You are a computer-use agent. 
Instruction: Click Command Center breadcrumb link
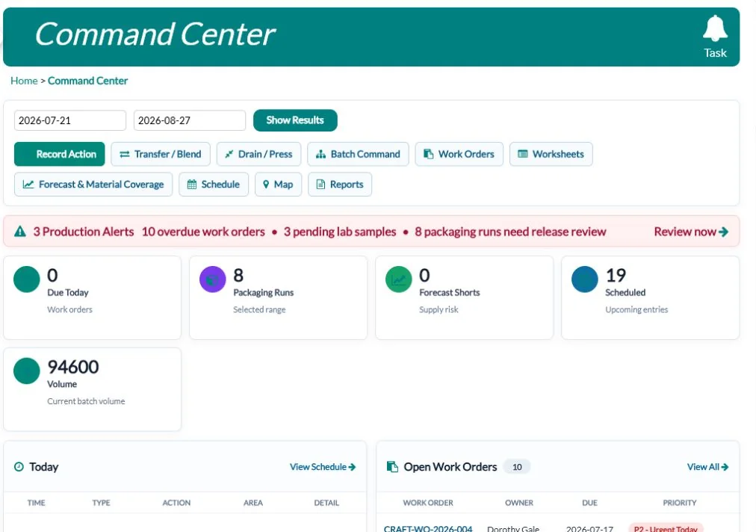click(87, 81)
